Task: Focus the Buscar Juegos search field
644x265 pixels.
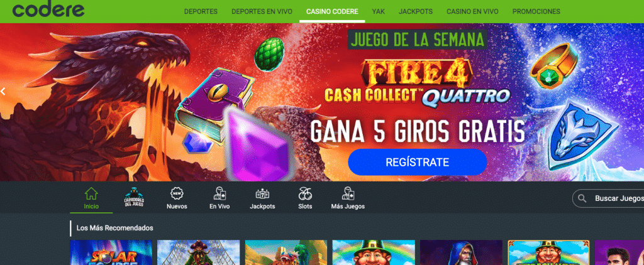Action: click(608, 198)
